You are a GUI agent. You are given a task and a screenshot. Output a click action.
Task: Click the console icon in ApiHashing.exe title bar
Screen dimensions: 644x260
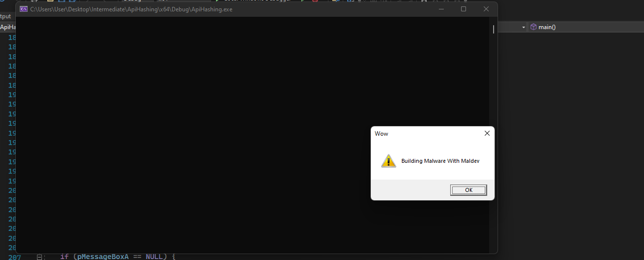pos(23,9)
